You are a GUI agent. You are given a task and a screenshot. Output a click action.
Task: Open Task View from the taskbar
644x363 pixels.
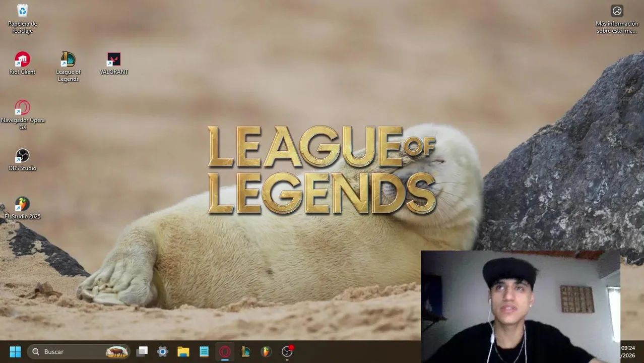(x=143, y=351)
